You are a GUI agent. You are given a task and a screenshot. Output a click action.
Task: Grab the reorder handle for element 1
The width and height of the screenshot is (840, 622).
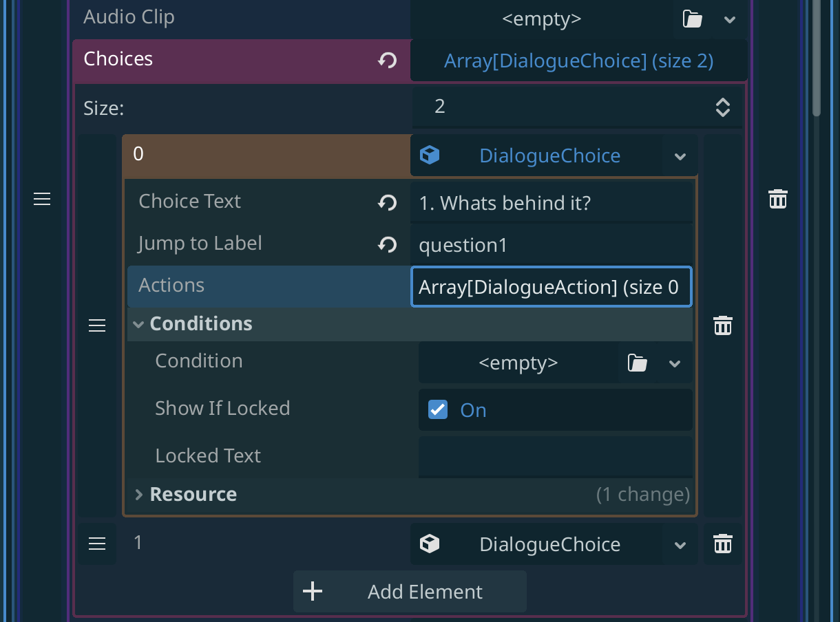pyautogui.click(x=97, y=544)
